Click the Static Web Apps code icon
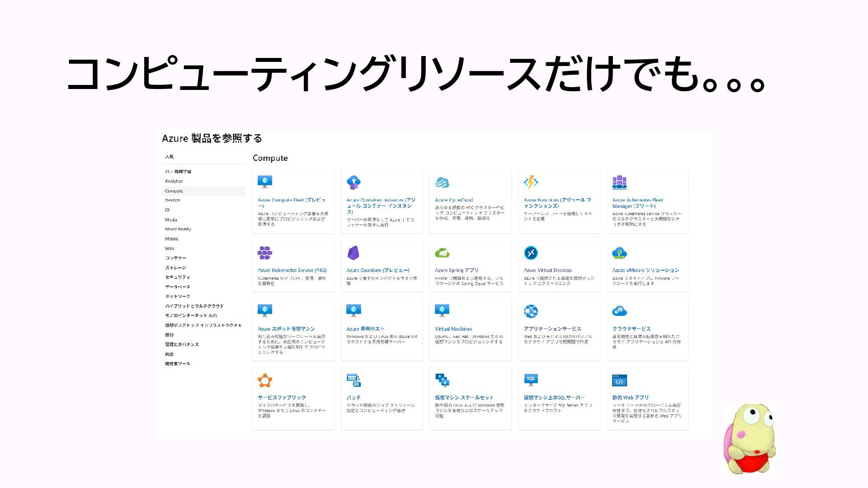The width and height of the screenshot is (868, 488). pos(619,381)
